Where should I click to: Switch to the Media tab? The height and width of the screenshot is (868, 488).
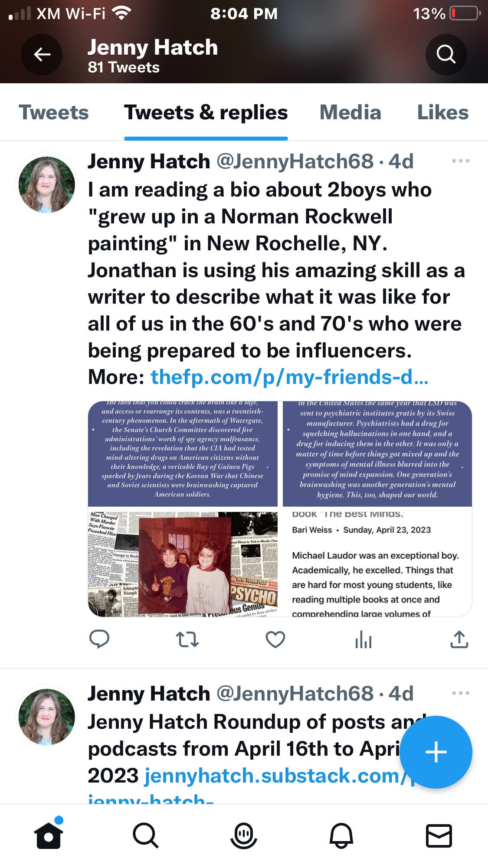(x=350, y=112)
